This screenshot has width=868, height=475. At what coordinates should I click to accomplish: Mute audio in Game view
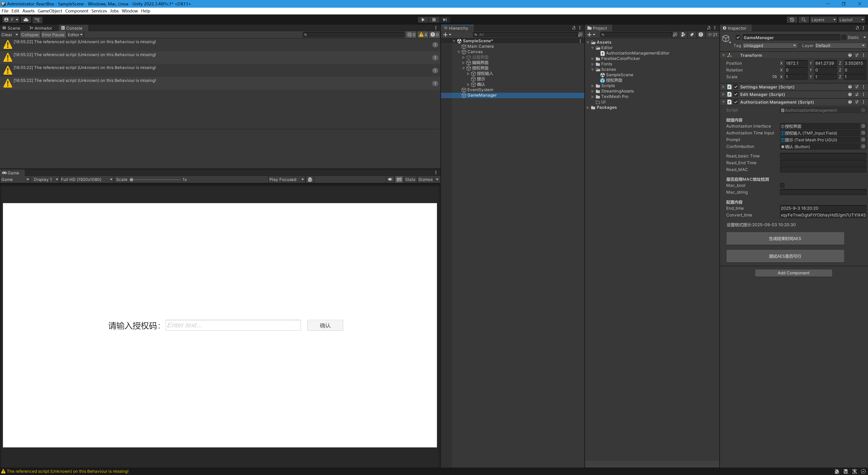390,179
